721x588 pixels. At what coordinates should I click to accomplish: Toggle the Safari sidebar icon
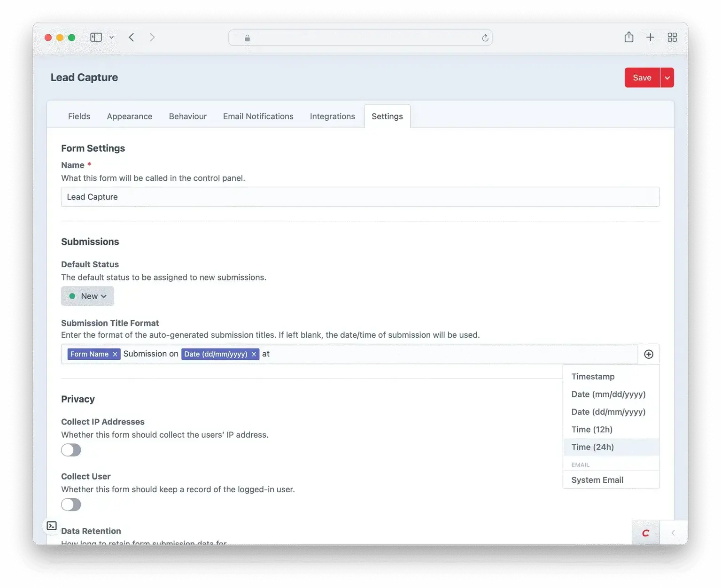pyautogui.click(x=95, y=37)
